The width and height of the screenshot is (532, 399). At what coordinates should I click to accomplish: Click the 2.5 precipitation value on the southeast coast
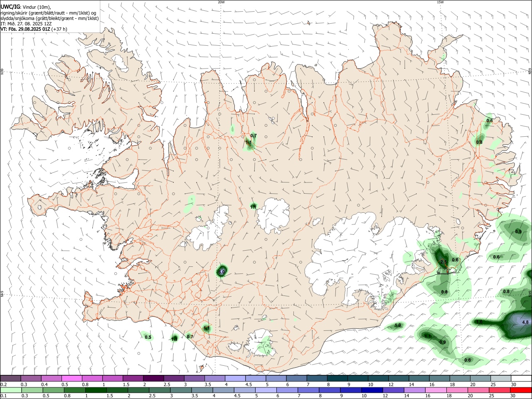click(443, 262)
